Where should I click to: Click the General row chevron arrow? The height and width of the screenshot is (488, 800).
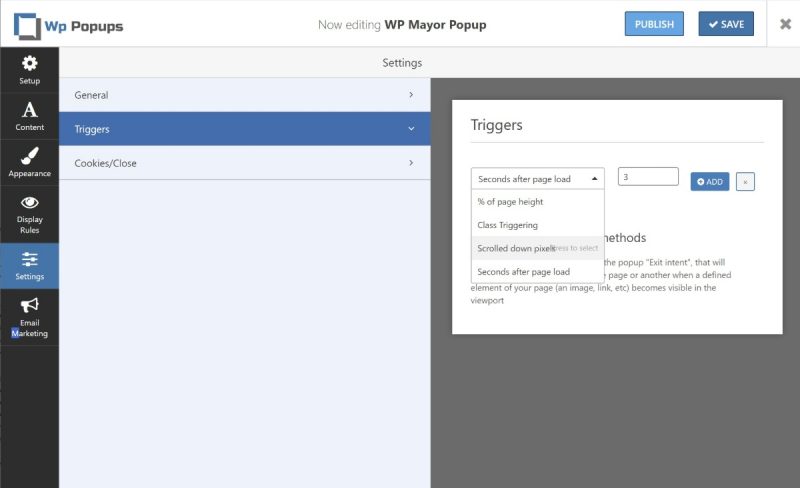click(x=411, y=95)
